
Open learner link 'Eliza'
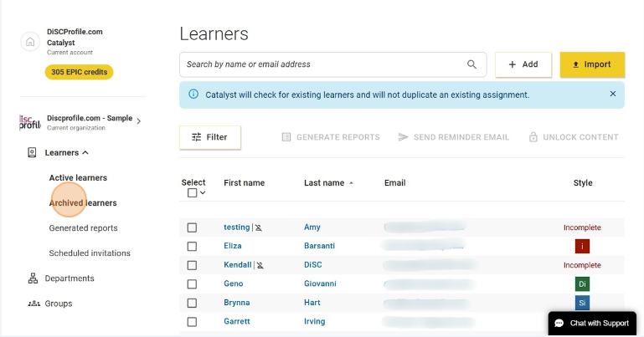[233, 246]
